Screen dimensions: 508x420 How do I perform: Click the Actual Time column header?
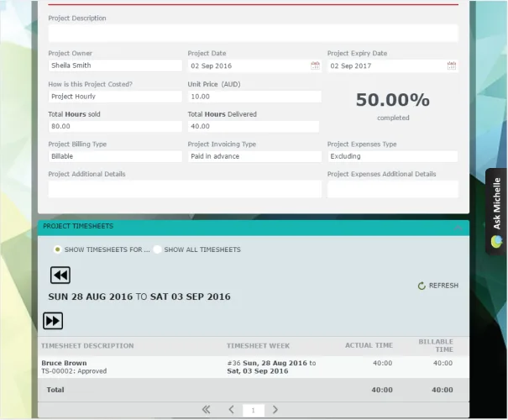click(x=369, y=345)
